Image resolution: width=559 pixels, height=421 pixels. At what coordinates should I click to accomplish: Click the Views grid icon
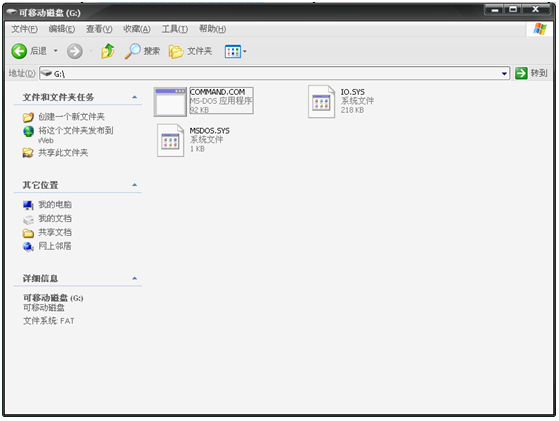(x=233, y=52)
